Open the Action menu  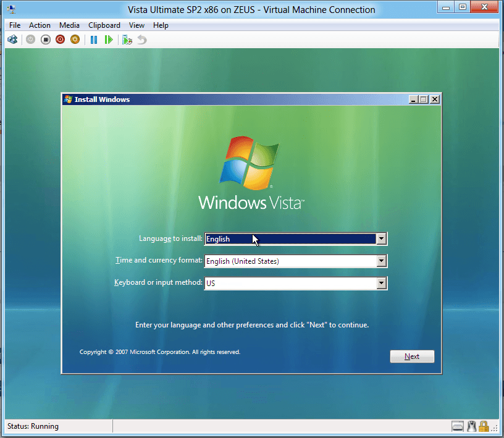(40, 25)
